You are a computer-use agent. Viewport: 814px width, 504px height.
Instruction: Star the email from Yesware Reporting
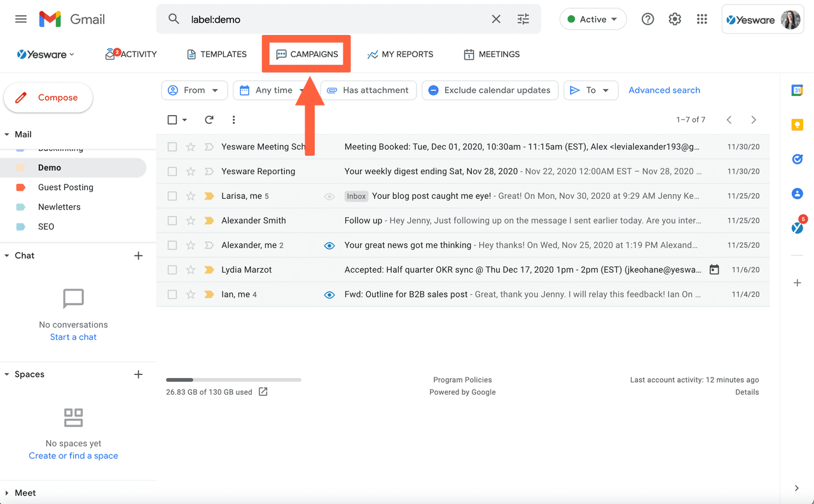point(190,171)
